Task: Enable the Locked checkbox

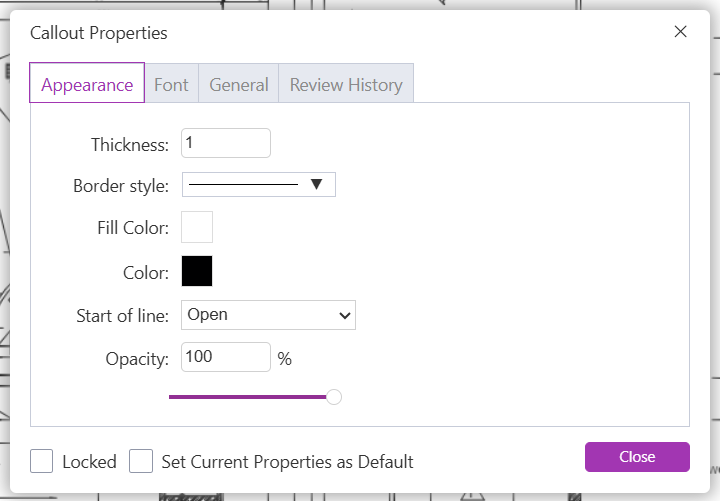Action: [x=42, y=461]
